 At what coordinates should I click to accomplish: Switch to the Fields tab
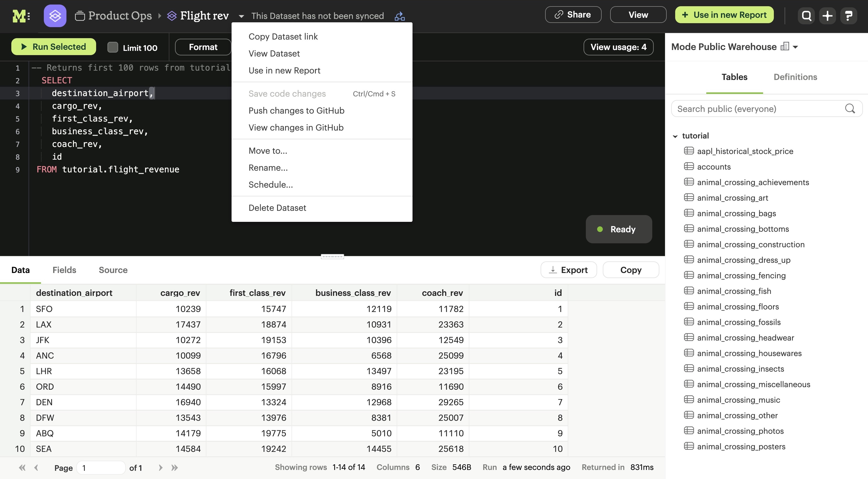(x=64, y=270)
